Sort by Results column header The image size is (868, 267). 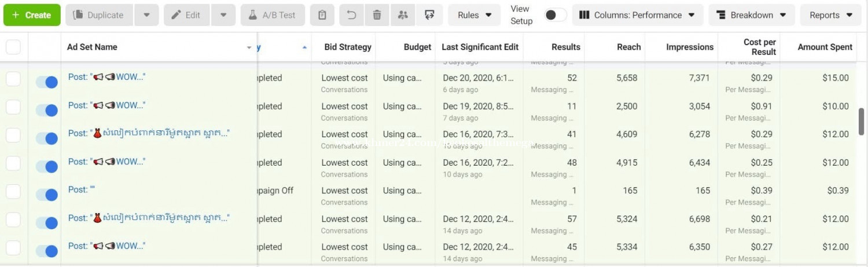[565, 47]
